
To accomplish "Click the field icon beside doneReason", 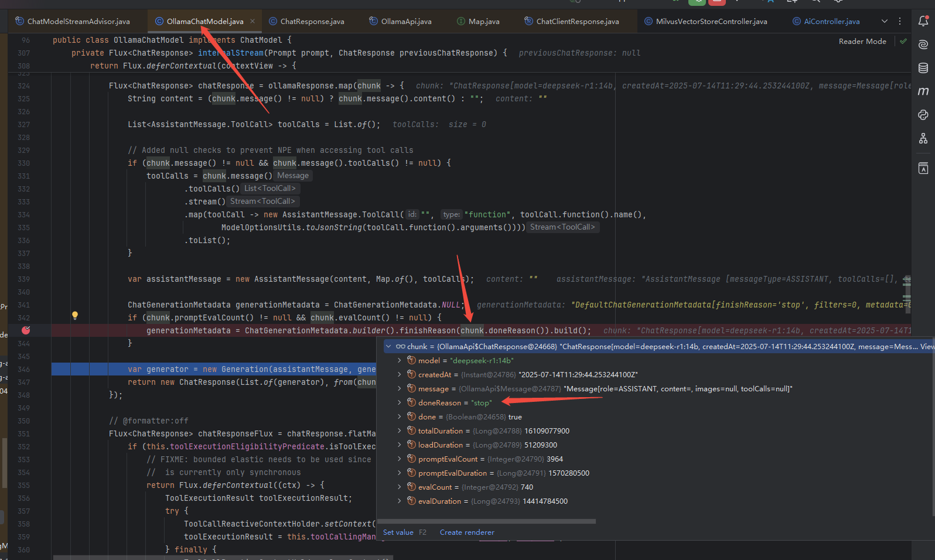I will pos(411,403).
